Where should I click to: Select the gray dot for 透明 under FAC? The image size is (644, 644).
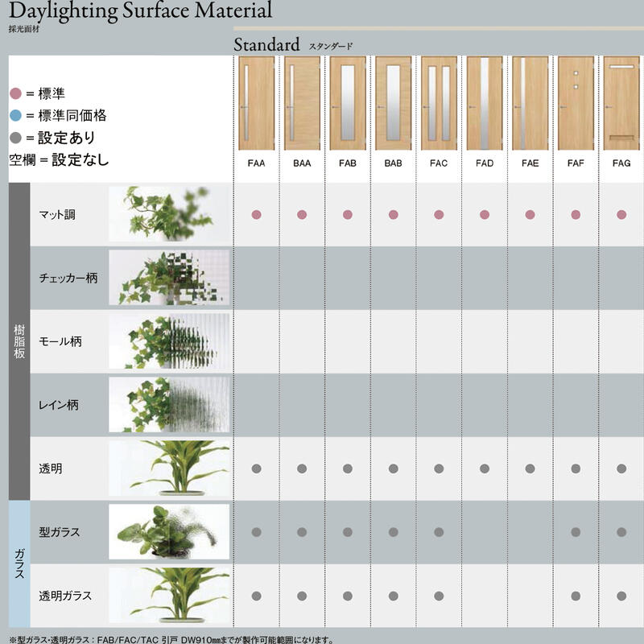point(439,469)
